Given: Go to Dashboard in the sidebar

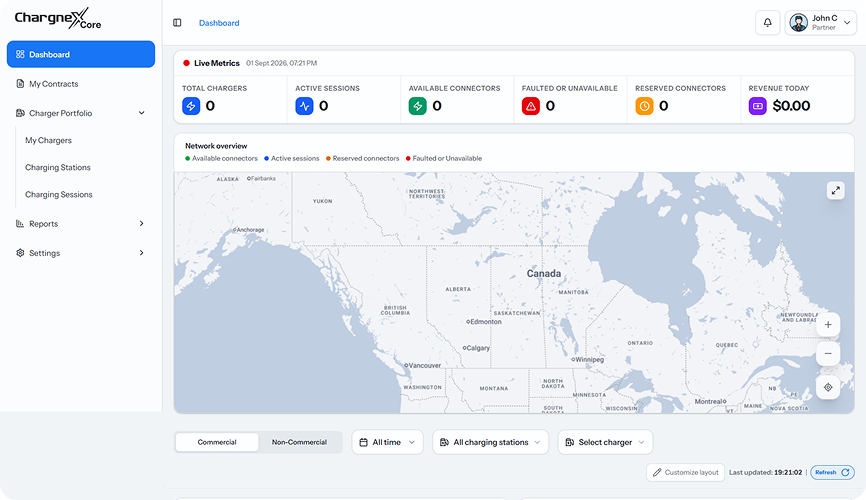Looking at the screenshot, I should [x=81, y=54].
